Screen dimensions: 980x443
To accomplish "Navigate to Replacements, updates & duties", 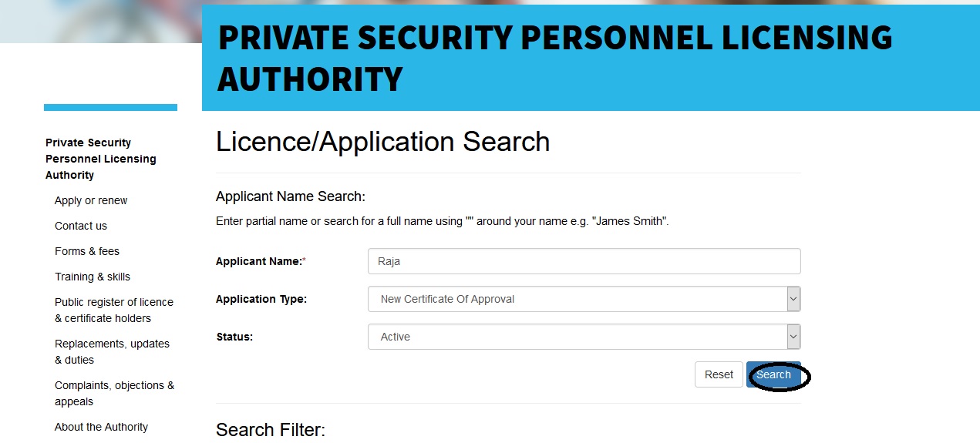I will (112, 351).
